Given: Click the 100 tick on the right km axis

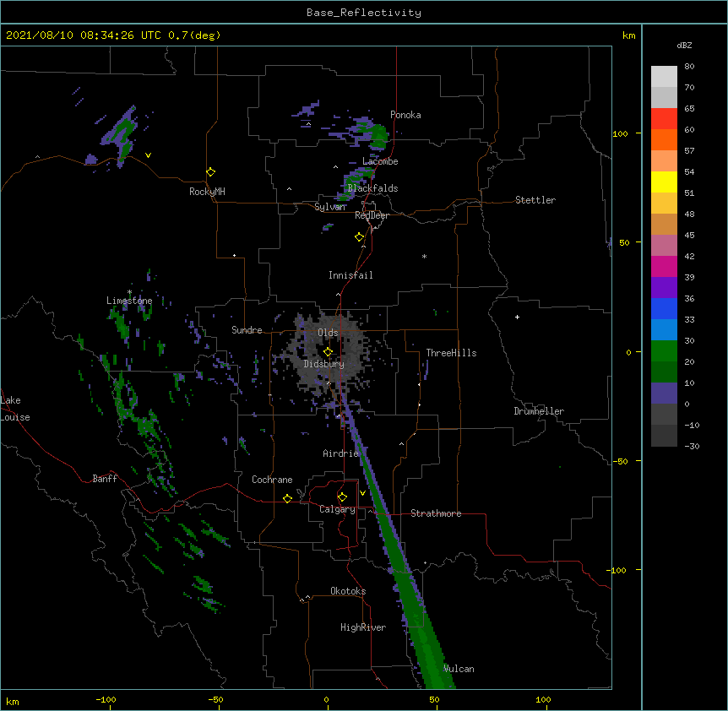Looking at the screenshot, I should (x=620, y=133).
